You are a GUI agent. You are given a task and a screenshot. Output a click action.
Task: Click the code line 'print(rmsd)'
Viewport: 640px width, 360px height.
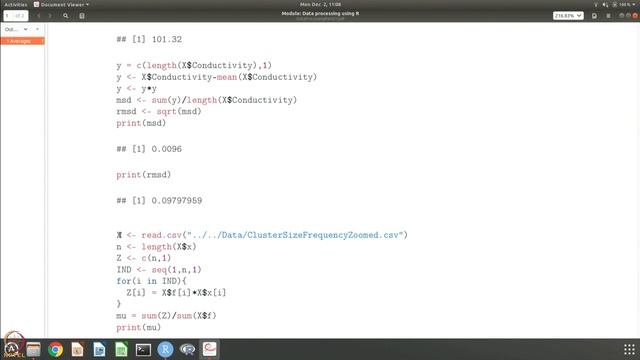[x=144, y=175]
